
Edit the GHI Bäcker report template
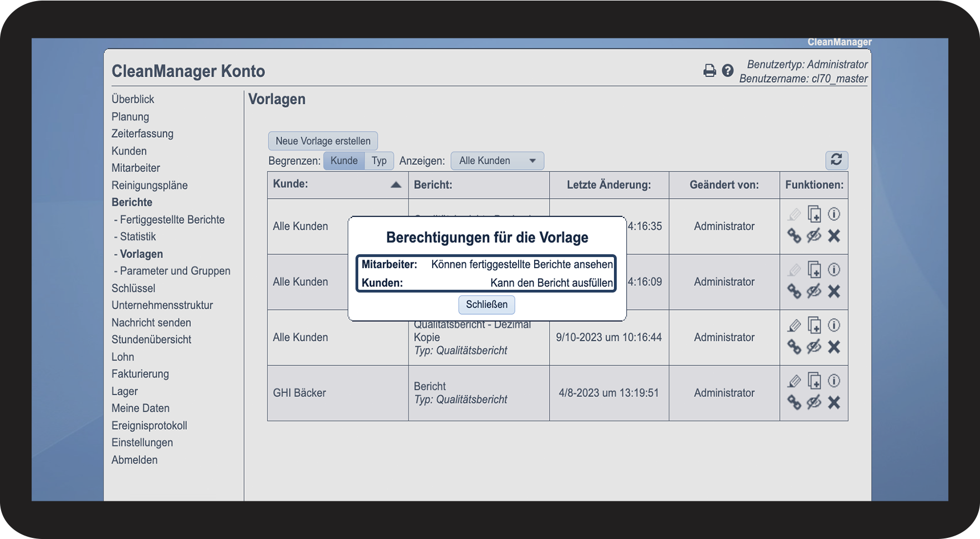click(x=794, y=381)
